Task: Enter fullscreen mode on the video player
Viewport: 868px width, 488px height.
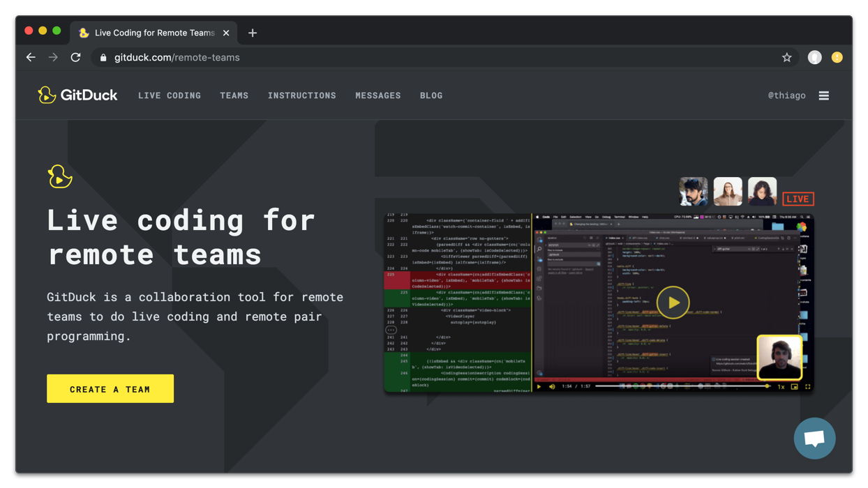Action: click(x=808, y=387)
